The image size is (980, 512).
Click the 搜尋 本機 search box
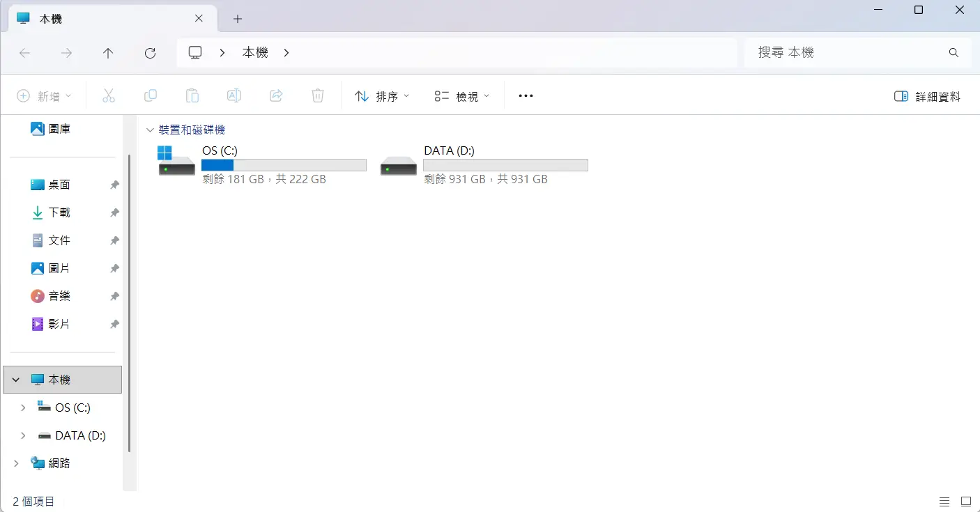[x=857, y=53]
